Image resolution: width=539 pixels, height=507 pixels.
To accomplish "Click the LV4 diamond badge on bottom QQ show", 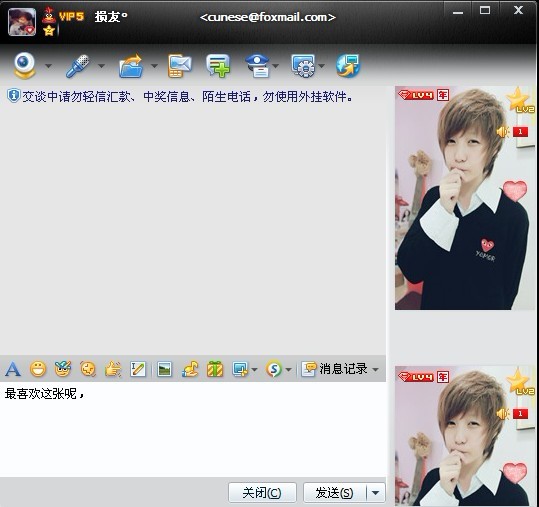I will tap(416, 377).
